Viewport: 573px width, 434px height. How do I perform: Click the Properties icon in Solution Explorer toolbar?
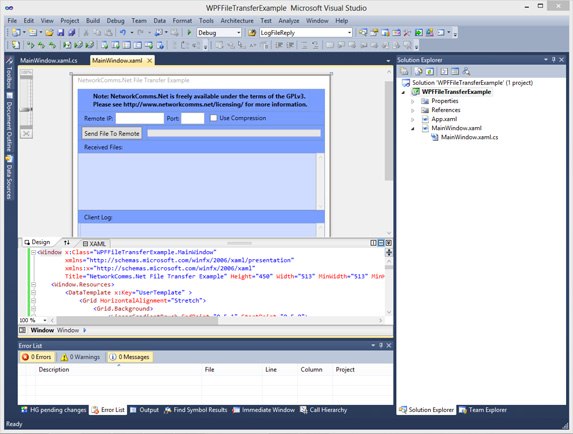tap(404, 71)
